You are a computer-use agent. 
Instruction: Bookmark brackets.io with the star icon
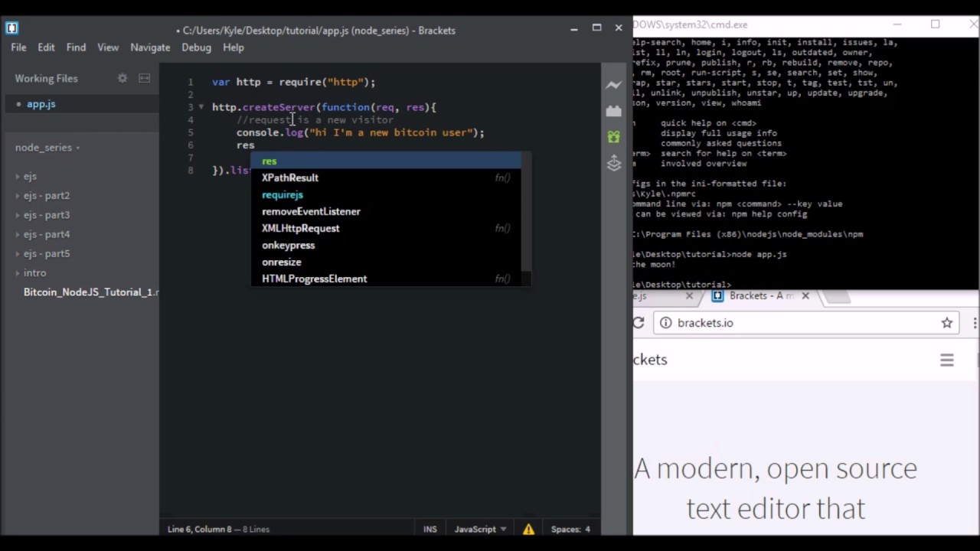click(x=947, y=323)
